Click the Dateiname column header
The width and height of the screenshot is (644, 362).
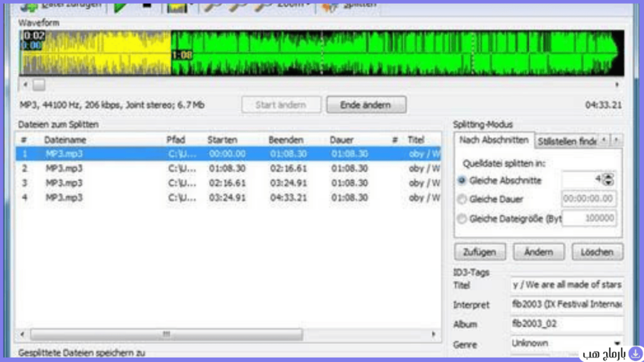point(65,140)
